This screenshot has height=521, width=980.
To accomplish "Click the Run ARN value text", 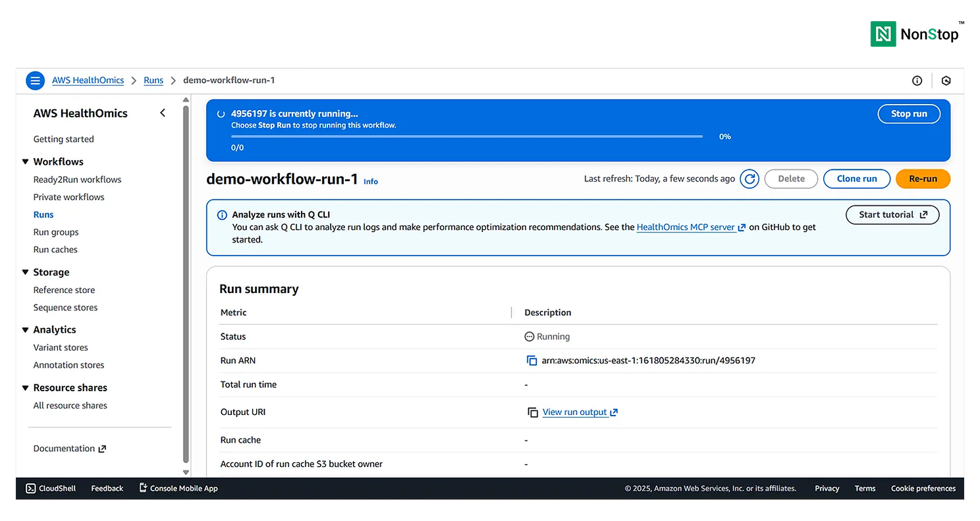I will pyautogui.click(x=649, y=360).
